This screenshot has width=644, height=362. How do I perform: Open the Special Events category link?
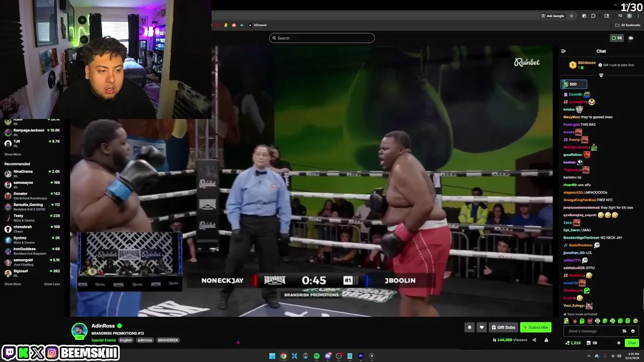click(104, 340)
